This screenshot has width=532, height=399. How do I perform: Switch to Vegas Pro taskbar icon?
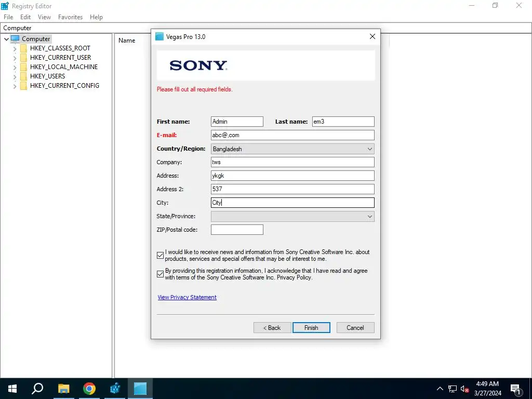(x=140, y=389)
